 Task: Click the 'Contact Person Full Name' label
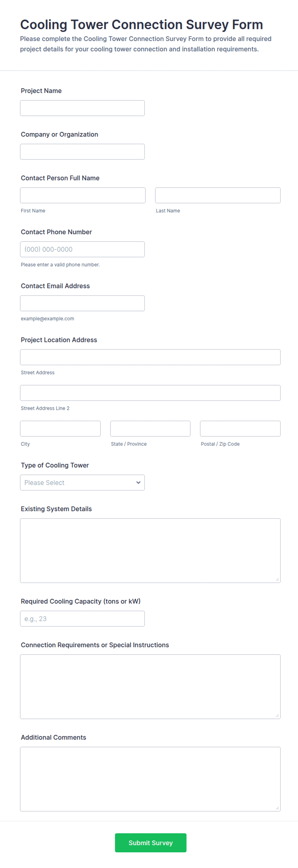coord(60,178)
